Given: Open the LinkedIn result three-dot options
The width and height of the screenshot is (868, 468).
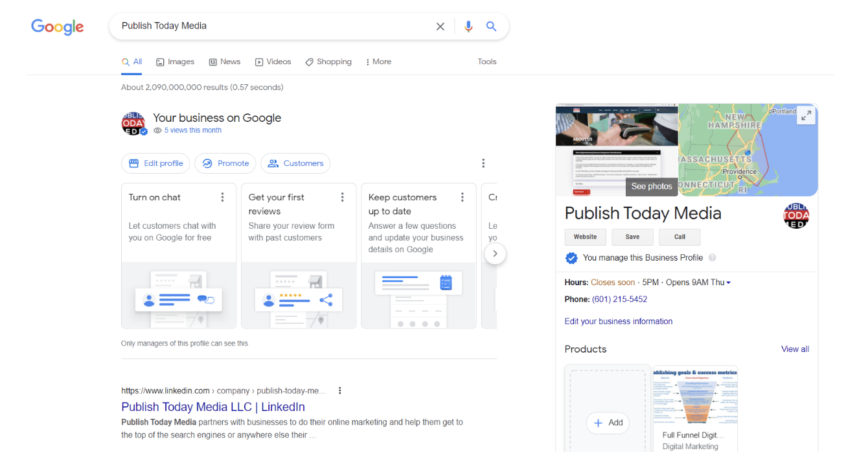Looking at the screenshot, I should pyautogui.click(x=339, y=390).
